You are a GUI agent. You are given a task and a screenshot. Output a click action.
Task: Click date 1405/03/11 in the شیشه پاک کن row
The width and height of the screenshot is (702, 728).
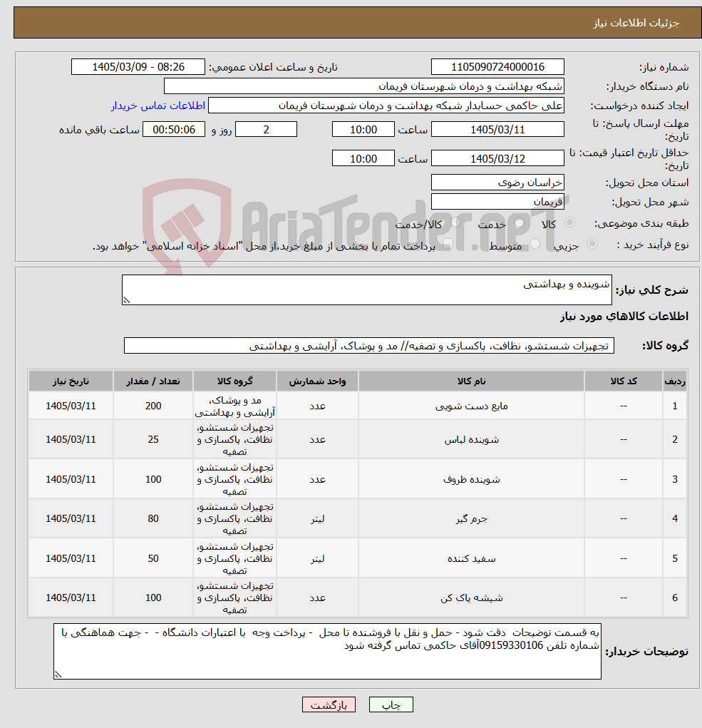click(71, 598)
